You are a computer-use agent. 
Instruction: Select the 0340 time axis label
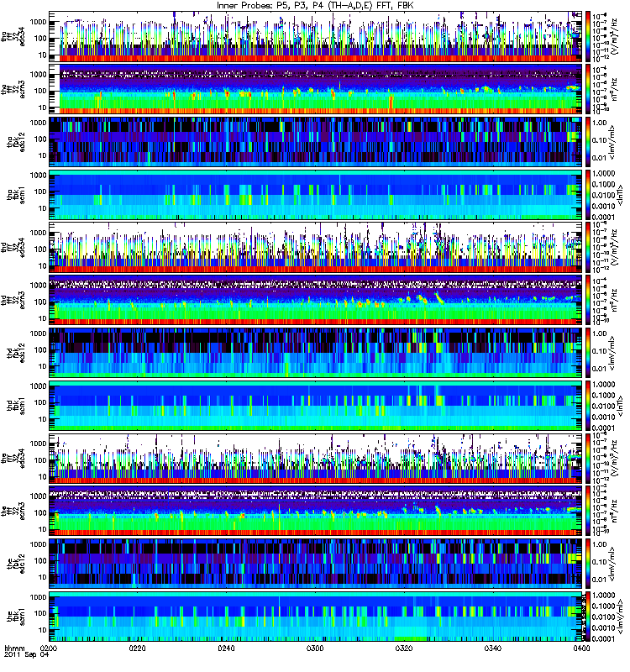492,648
